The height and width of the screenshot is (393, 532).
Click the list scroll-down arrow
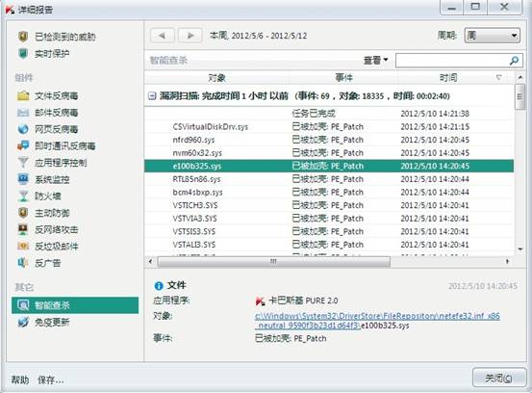519,249
